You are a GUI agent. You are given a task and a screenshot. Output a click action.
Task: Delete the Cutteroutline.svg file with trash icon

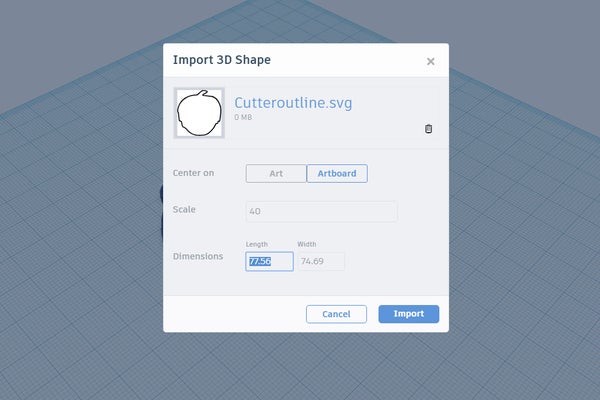(428, 129)
